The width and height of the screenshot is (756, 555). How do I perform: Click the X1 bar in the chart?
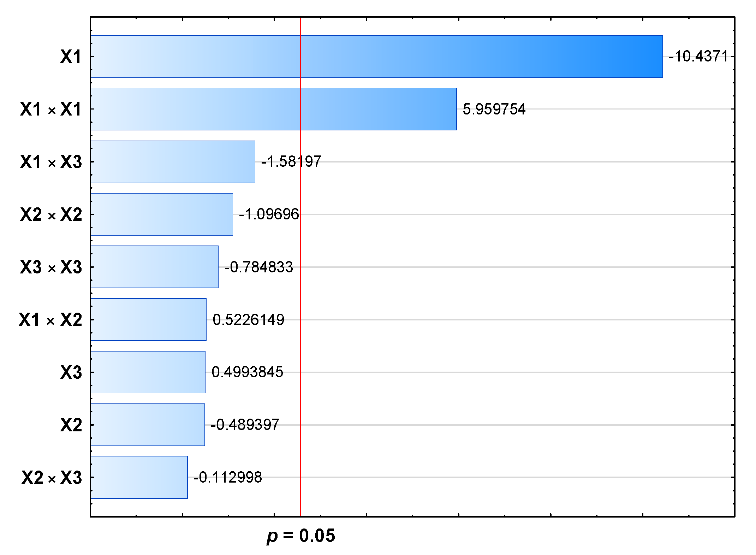pos(376,57)
